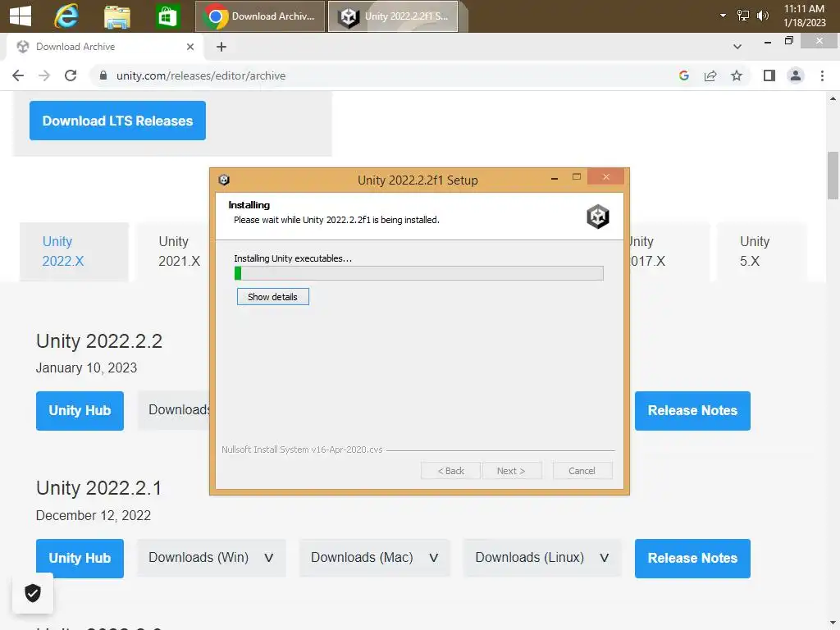Screen dimensions: 840x630
Task: Minimize the Unity Setup window
Action: [555, 177]
